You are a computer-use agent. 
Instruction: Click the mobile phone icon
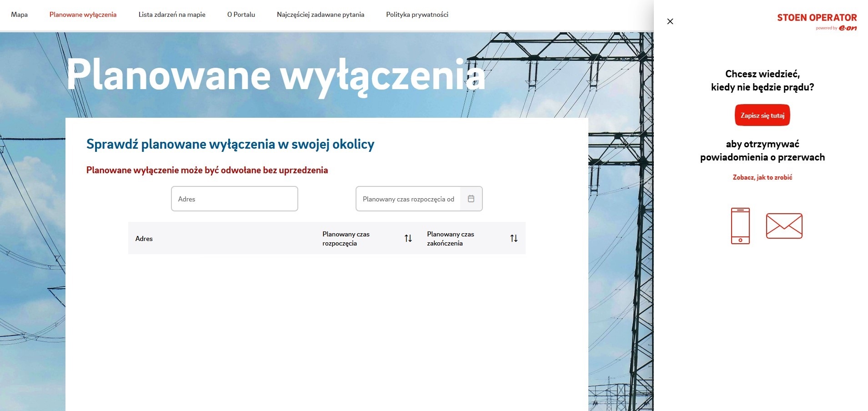click(x=740, y=226)
